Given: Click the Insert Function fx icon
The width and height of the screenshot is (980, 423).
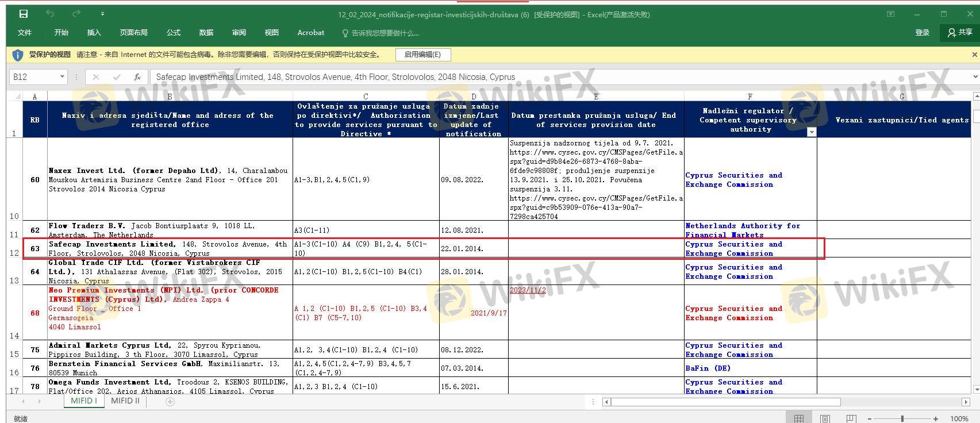Looking at the screenshot, I should click(x=137, y=77).
